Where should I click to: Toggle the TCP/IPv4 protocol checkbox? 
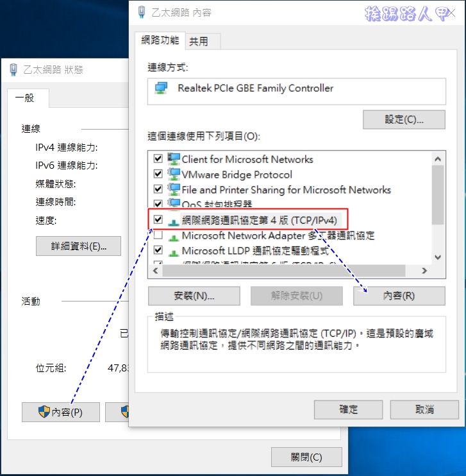pos(158,219)
